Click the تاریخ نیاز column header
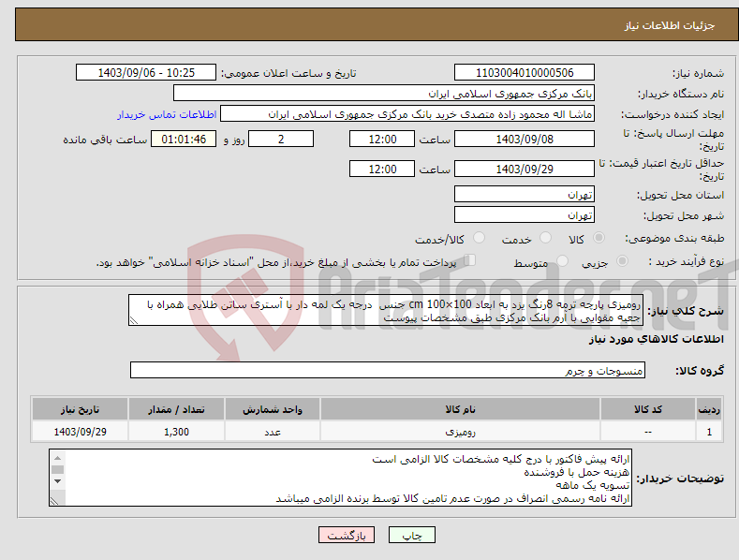Screen dimensions: 739x560 [x=81, y=409]
